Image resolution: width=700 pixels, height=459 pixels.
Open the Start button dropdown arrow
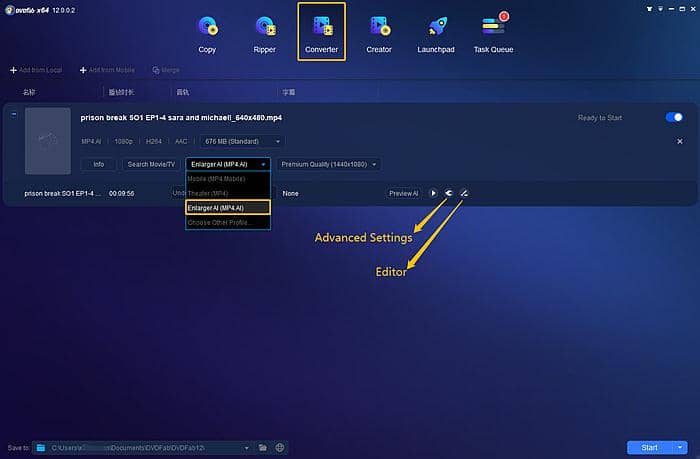point(681,447)
